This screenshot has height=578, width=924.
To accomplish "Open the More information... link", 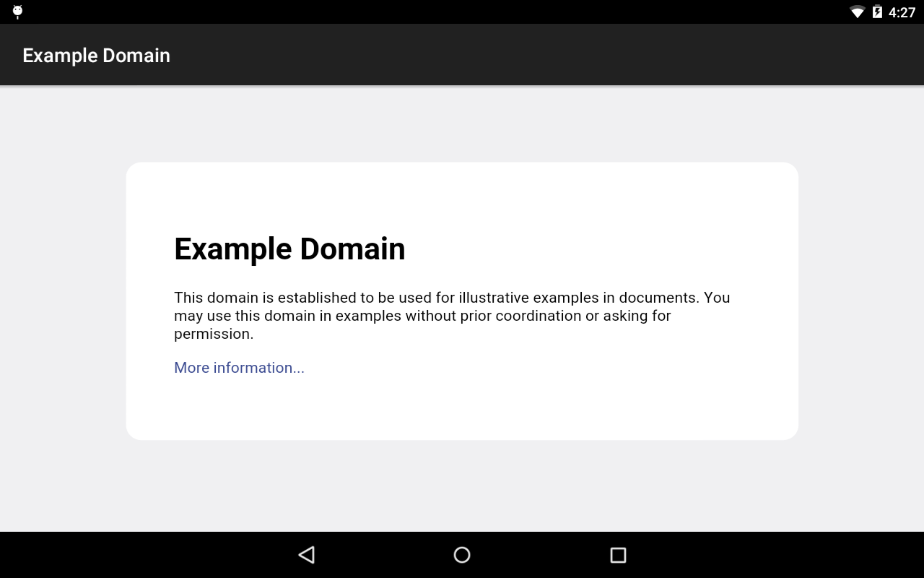I will coord(239,368).
